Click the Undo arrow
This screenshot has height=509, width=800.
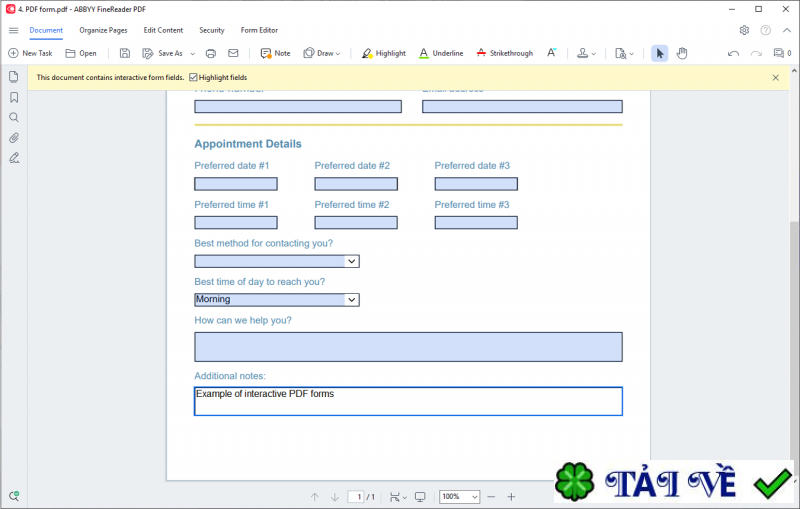click(x=733, y=53)
